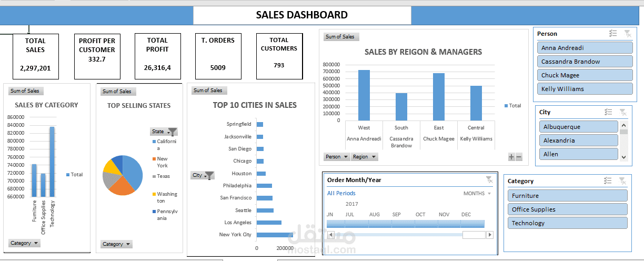Screen dimensions: 644x261
Task: Click Technology slicer button
Action: 567,223
